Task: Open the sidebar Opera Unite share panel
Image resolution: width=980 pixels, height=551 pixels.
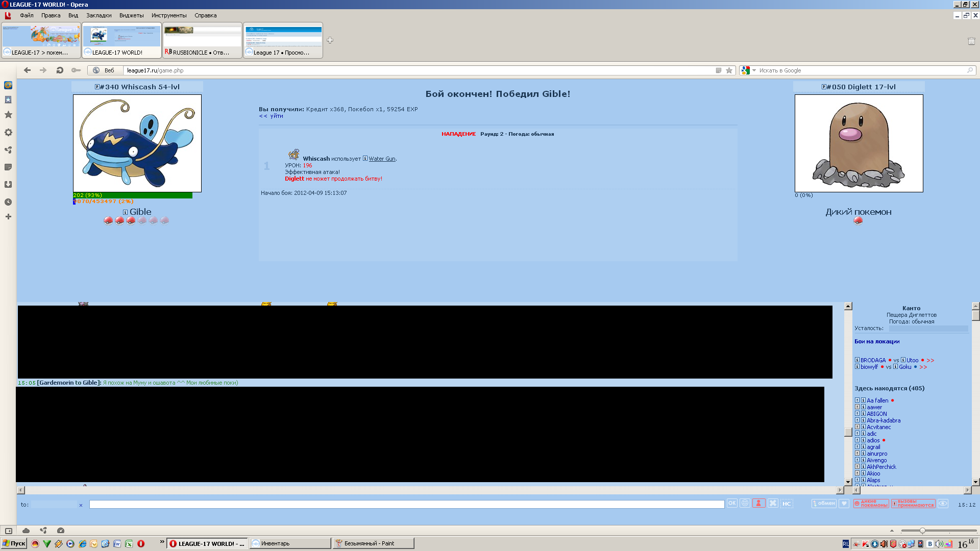Action: pos(8,150)
